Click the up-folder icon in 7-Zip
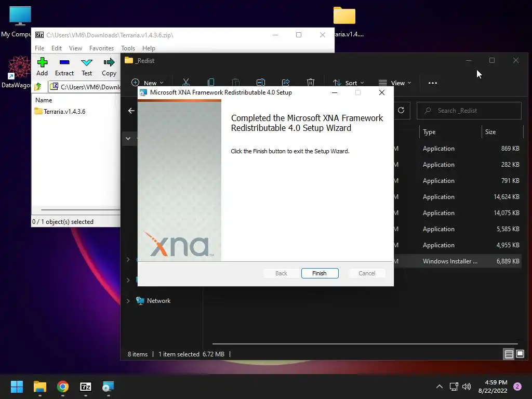The image size is (532, 399). pos(38,87)
